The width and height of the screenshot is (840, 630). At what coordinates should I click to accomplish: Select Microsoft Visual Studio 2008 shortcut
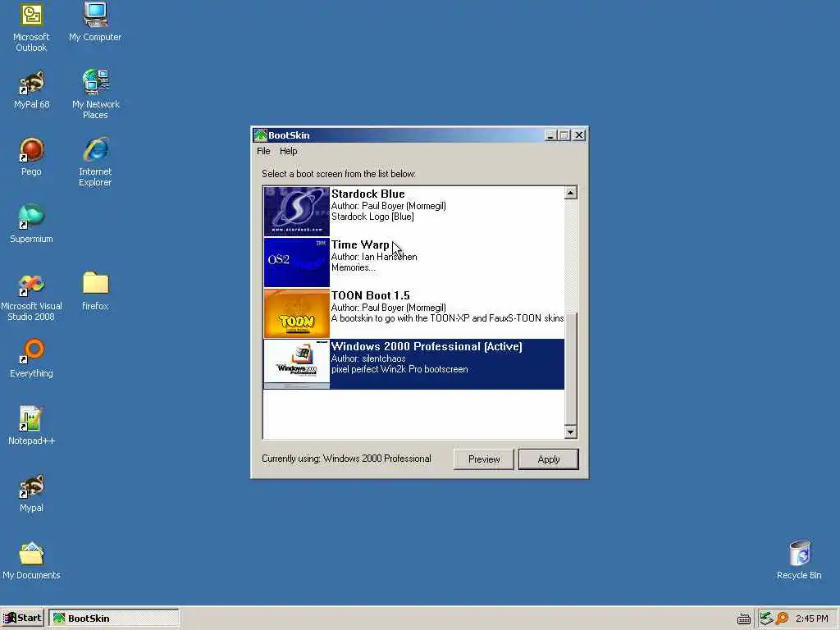click(x=32, y=297)
